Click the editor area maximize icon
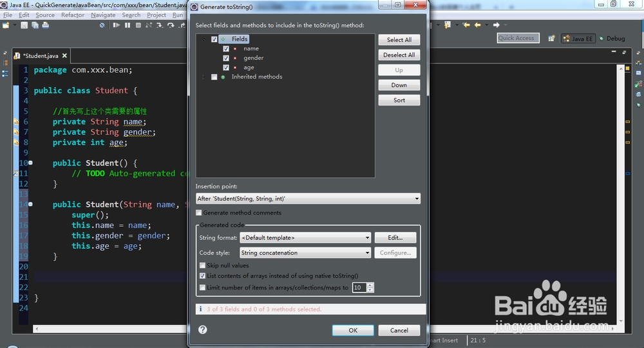This screenshot has height=348, width=644. 624,52
